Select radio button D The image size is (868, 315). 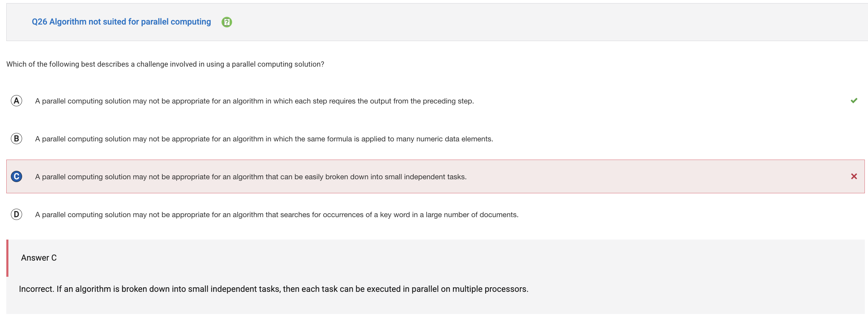click(x=16, y=214)
